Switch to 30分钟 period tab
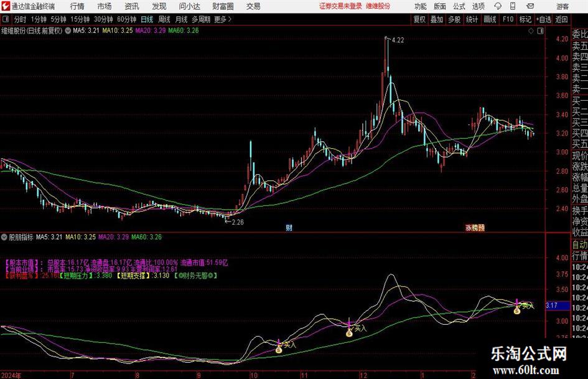Image resolution: width=588 pixels, height=379 pixels. [x=103, y=19]
